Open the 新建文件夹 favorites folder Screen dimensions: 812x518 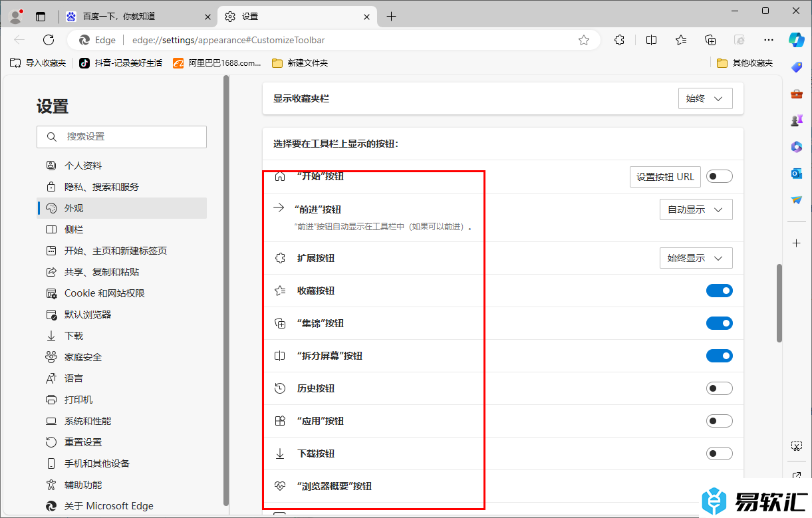(300, 63)
